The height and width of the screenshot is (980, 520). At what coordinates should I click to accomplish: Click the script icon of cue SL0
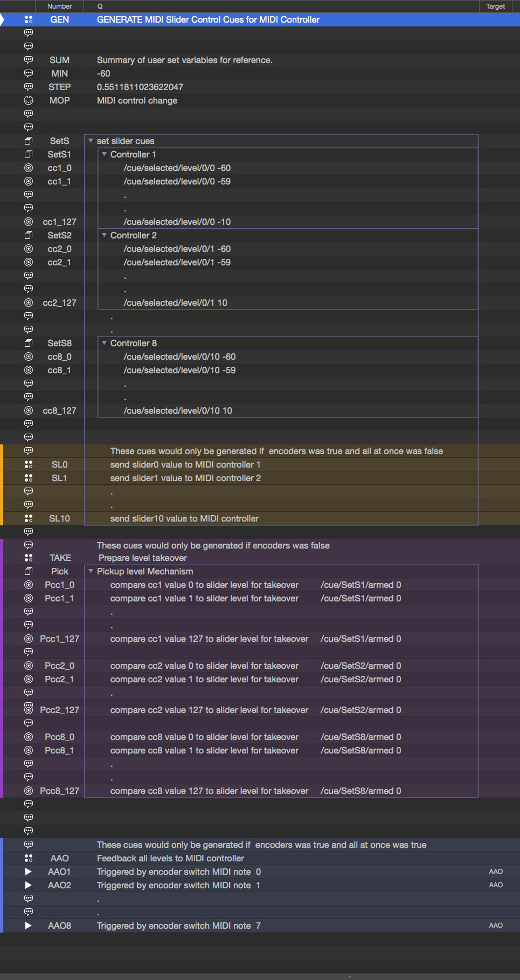29,464
